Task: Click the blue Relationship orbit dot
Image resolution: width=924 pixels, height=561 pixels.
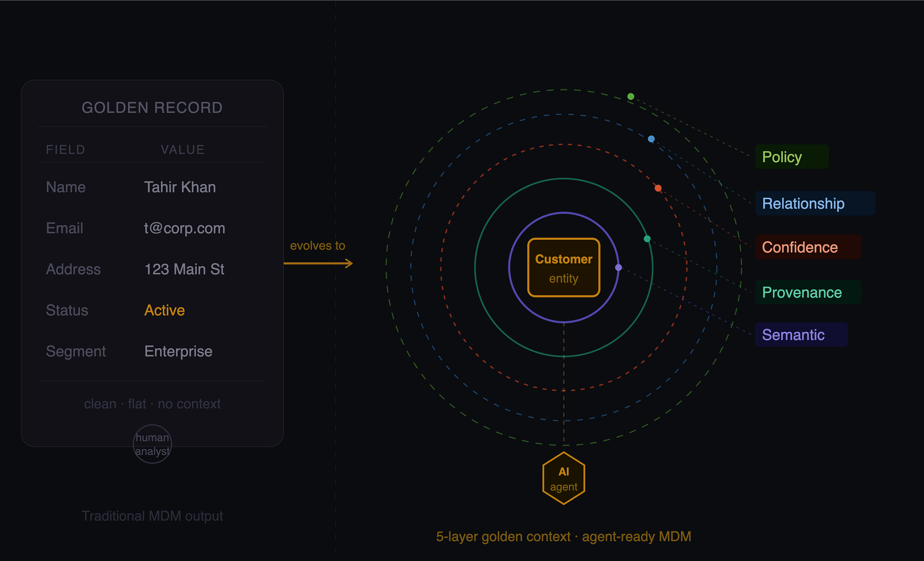Action: [651, 139]
